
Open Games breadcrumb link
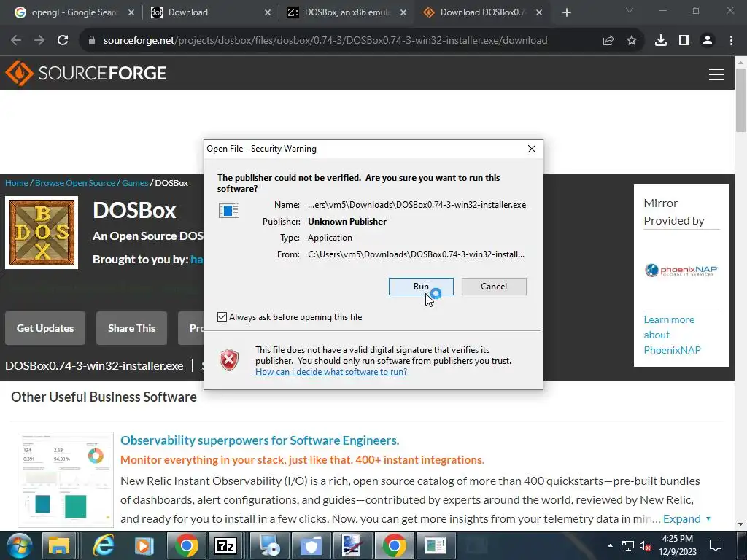[135, 183]
